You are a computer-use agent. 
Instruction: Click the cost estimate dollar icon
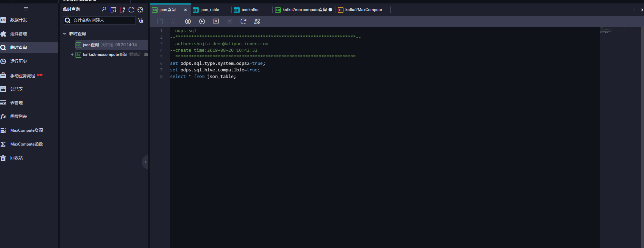point(188,21)
